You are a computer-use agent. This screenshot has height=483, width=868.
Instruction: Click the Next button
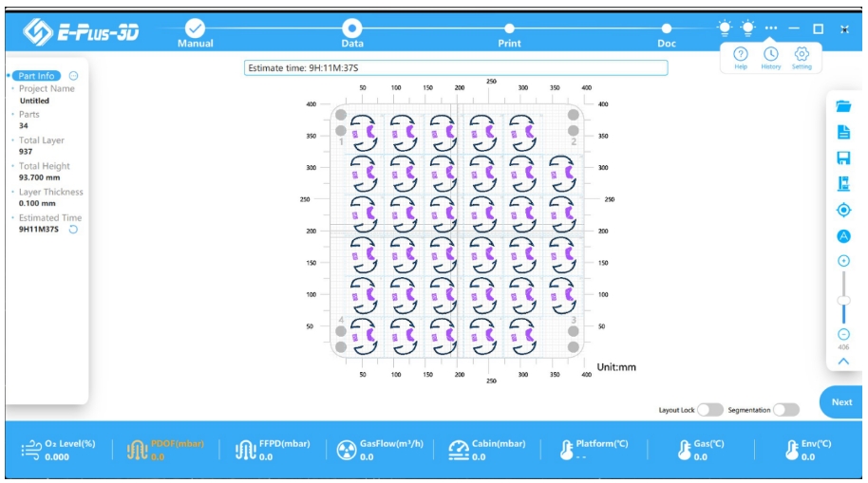(x=841, y=402)
